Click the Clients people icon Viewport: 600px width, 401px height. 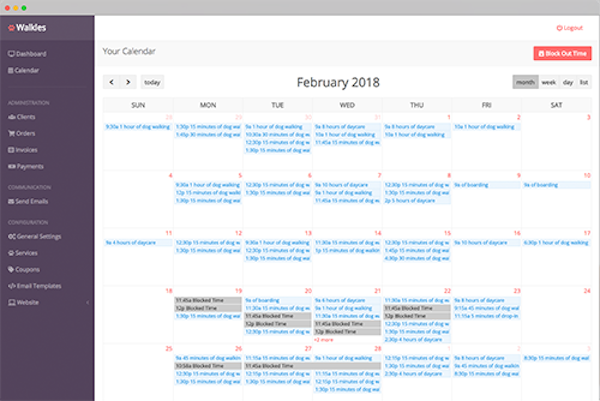[11, 117]
